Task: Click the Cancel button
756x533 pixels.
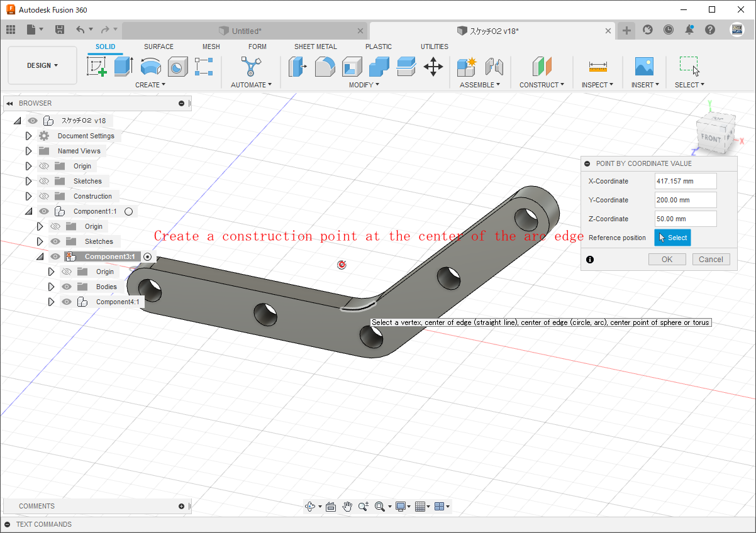Action: 711,260
